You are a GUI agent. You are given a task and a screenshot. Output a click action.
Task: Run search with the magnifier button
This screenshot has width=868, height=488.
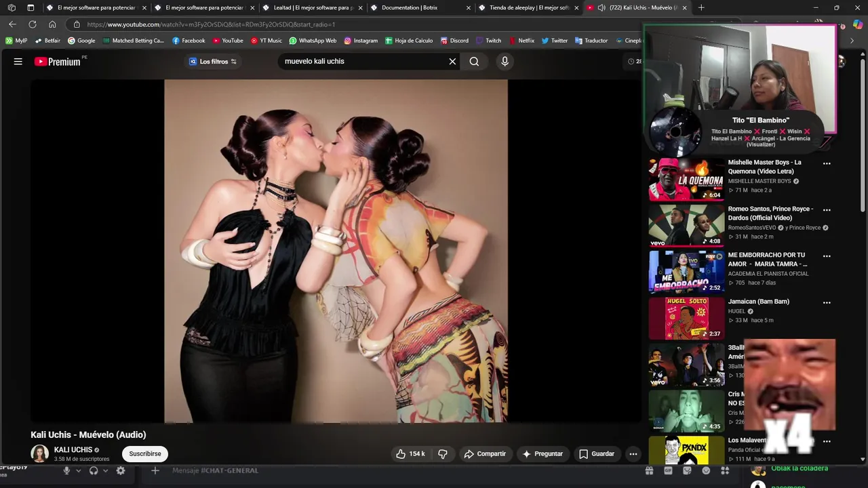click(474, 61)
